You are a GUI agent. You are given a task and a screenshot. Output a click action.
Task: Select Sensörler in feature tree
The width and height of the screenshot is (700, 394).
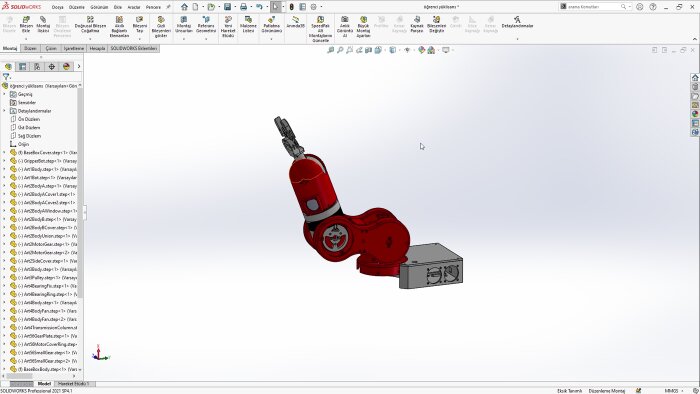[x=27, y=103]
